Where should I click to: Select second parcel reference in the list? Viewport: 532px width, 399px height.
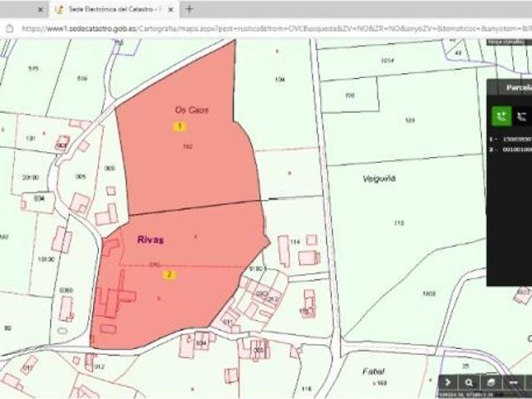tap(510, 150)
